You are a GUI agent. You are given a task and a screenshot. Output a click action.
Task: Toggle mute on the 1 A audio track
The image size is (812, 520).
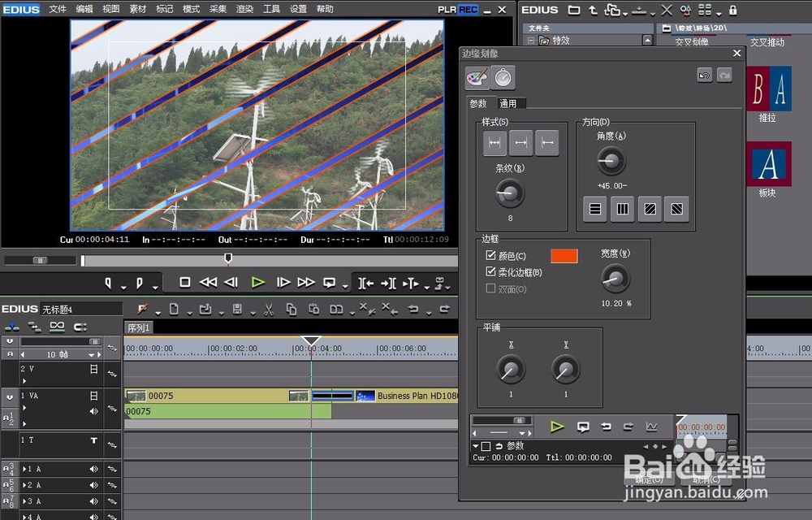(x=93, y=469)
